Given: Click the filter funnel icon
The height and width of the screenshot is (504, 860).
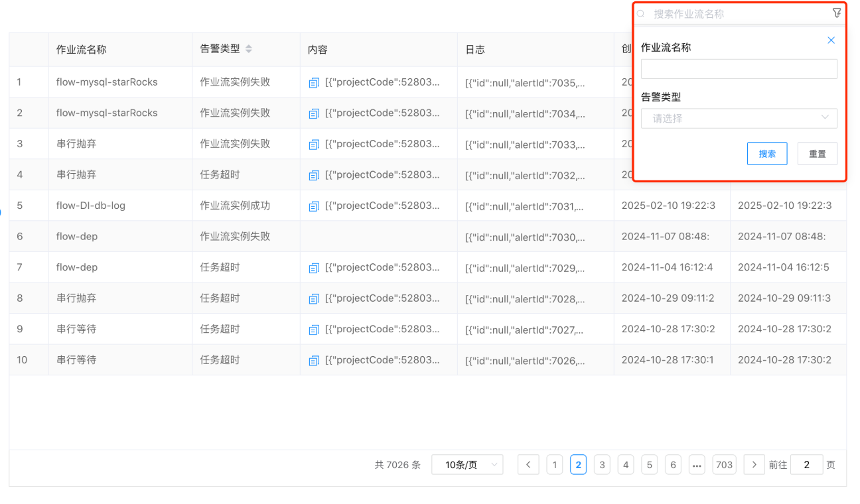Looking at the screenshot, I should [x=837, y=13].
